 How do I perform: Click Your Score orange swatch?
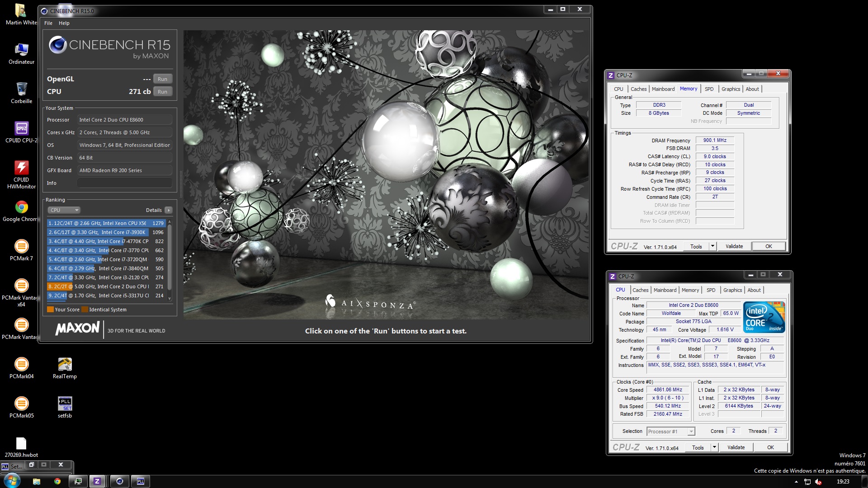[50, 310]
